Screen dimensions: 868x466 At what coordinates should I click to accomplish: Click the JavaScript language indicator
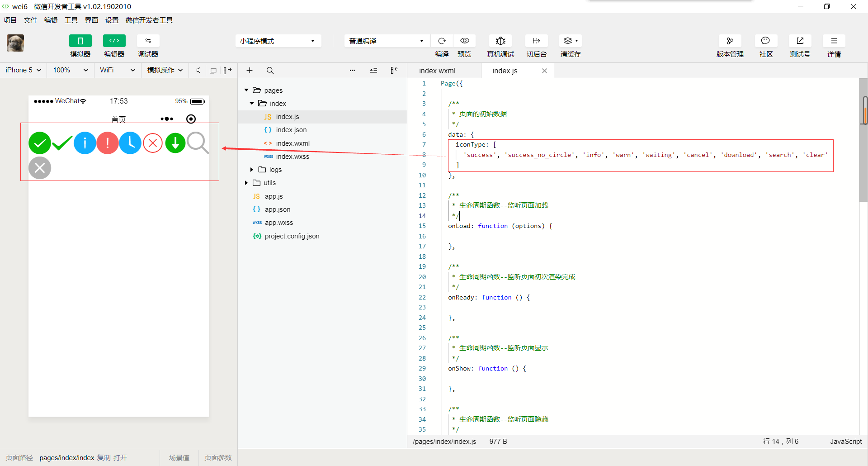tap(846, 442)
